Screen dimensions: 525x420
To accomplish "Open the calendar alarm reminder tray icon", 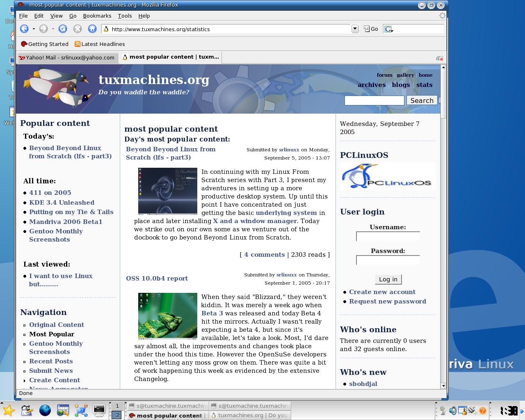I will click(x=463, y=411).
